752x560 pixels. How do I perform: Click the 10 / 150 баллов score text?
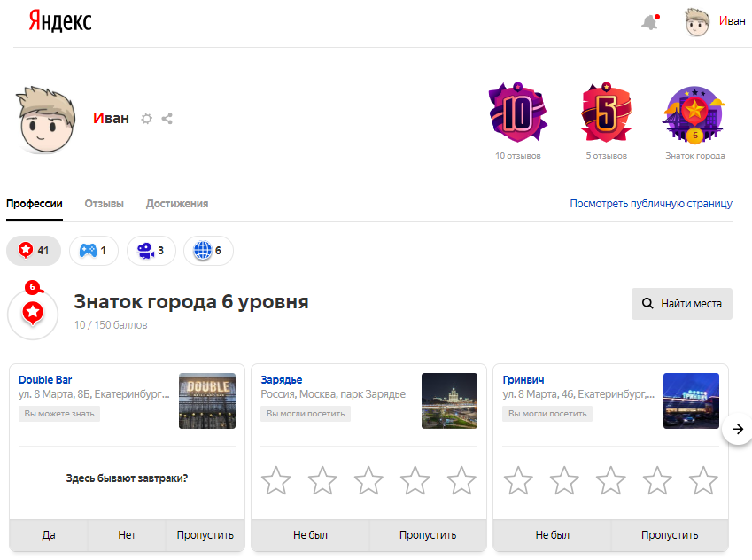coord(111,325)
